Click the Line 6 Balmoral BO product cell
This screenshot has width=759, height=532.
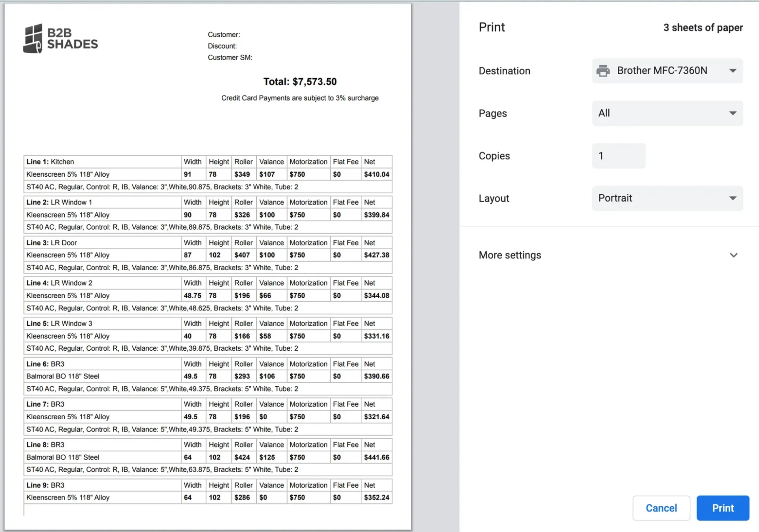click(63, 376)
